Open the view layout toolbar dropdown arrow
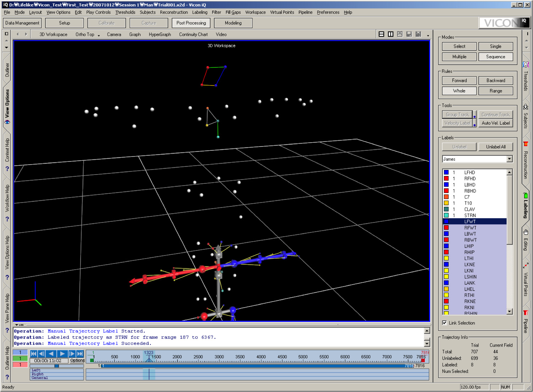The height and width of the screenshot is (392, 533). coord(428,35)
